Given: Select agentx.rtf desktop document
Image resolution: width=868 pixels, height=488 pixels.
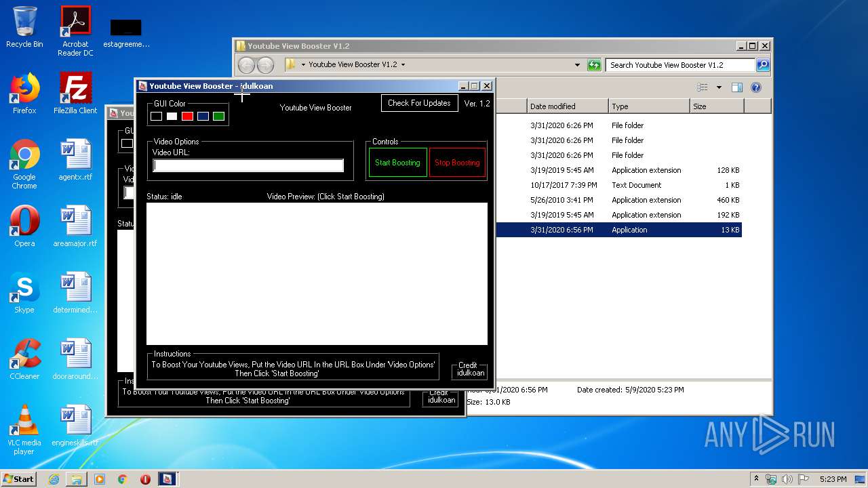Looking at the screenshot, I should pos(75,161).
